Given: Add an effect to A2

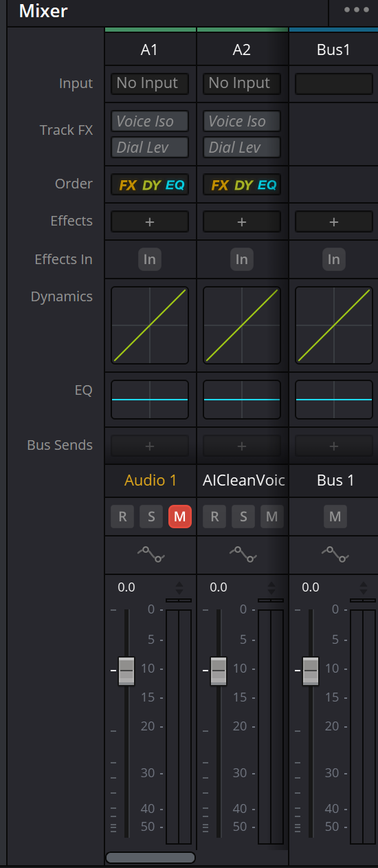Looking at the screenshot, I should (x=242, y=221).
